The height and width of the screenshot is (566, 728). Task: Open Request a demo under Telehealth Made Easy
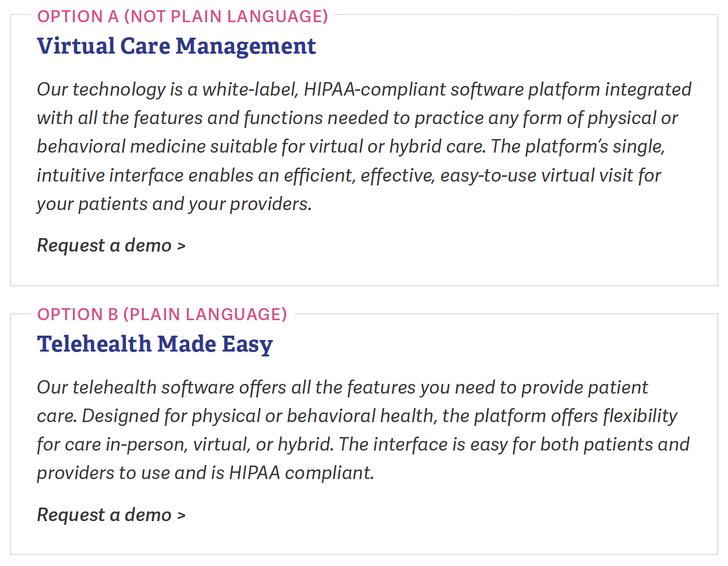click(x=104, y=515)
